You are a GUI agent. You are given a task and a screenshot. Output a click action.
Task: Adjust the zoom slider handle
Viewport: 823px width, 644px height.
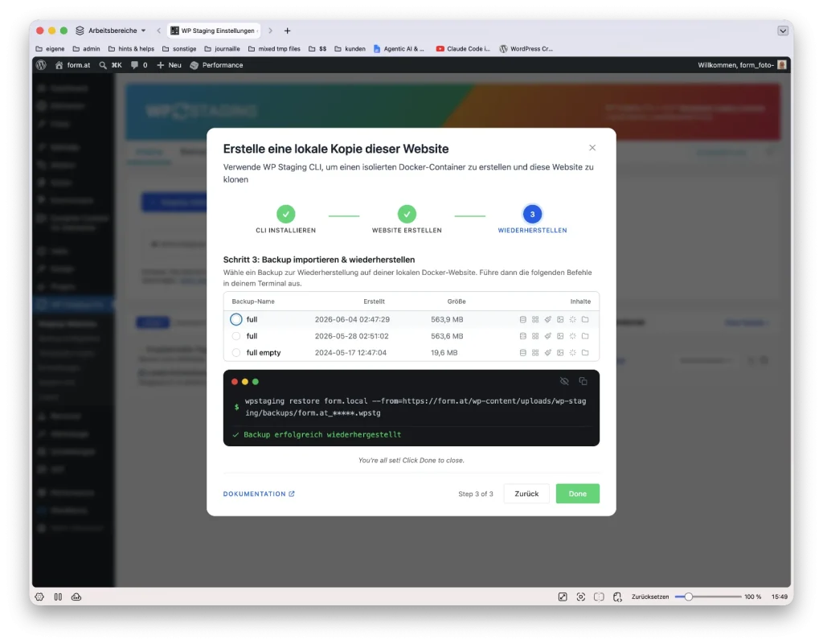[x=688, y=597]
